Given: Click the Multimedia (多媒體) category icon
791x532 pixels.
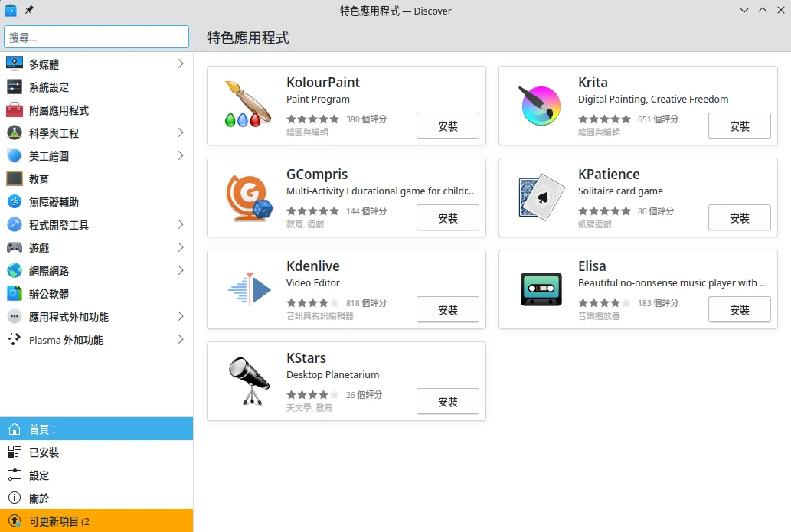Looking at the screenshot, I should (x=15, y=64).
